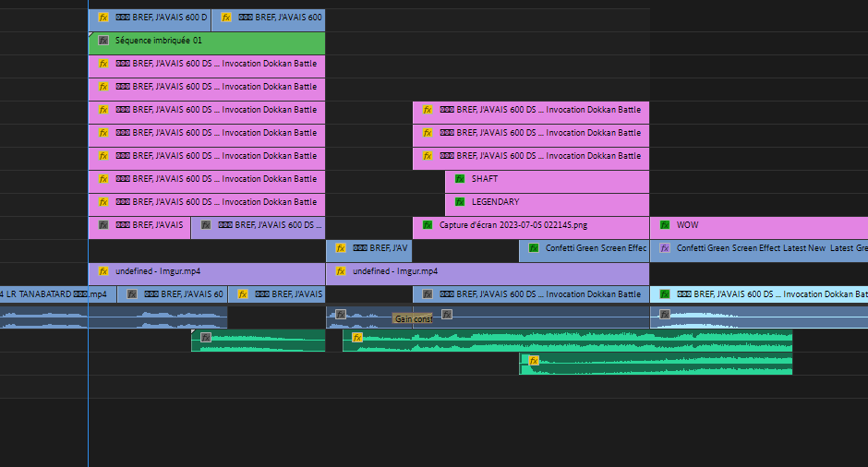Click the gray fx badge on the BREF, J'AVAIS 60 clip
Image resolution: width=868 pixels, height=467 pixels.
(x=132, y=294)
